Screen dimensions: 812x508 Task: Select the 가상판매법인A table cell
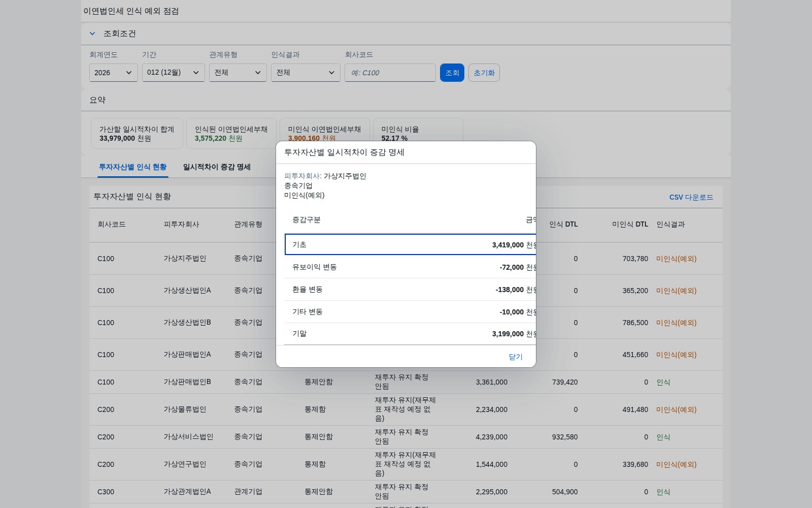click(x=187, y=355)
